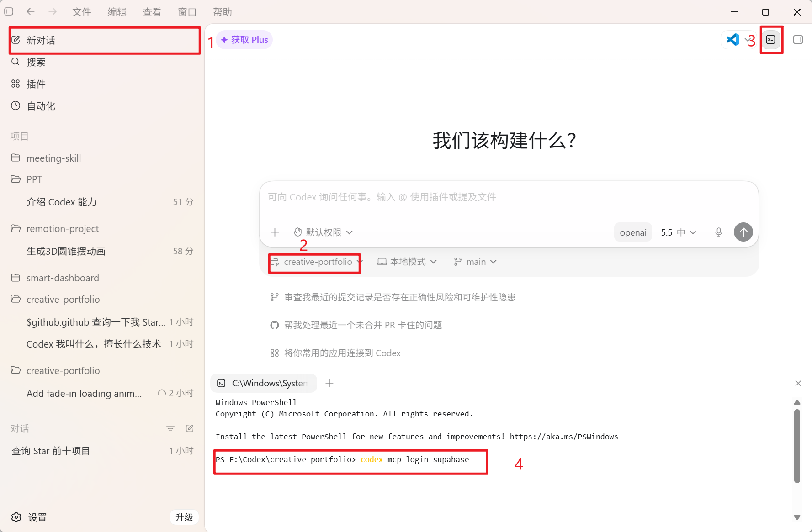Open the 文件 menu

81,12
